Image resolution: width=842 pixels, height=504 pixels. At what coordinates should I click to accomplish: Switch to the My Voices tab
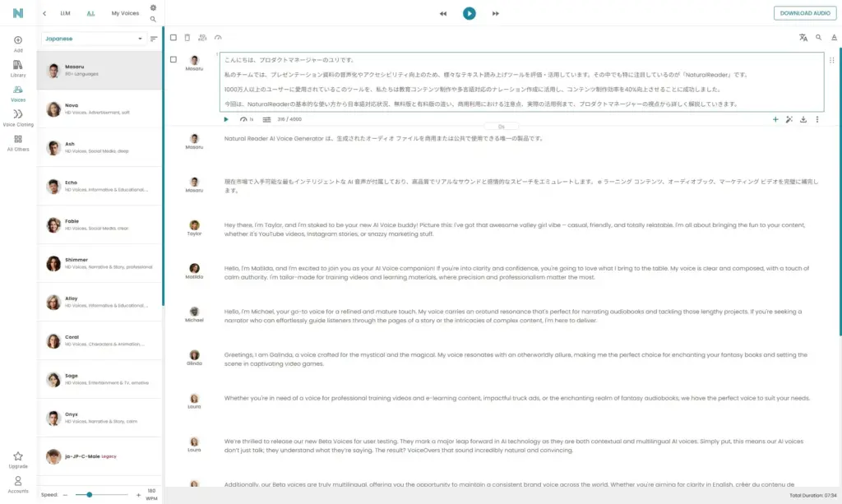pyautogui.click(x=125, y=13)
